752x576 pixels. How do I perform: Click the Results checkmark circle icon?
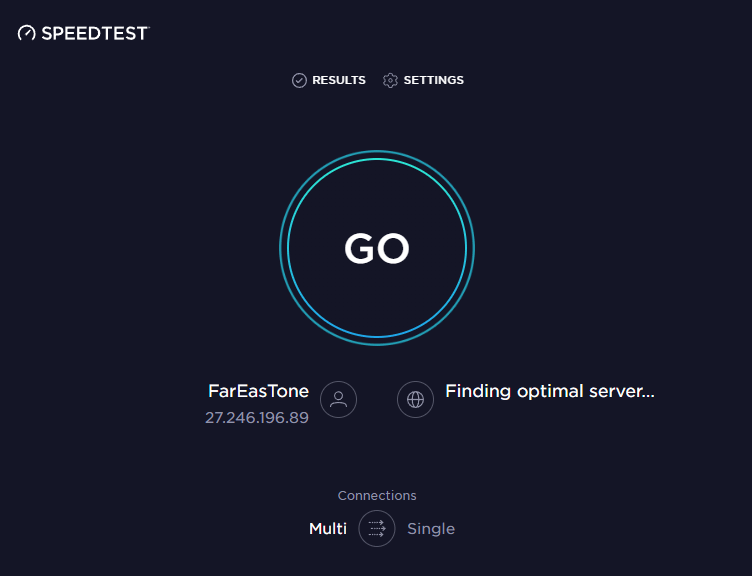[299, 80]
